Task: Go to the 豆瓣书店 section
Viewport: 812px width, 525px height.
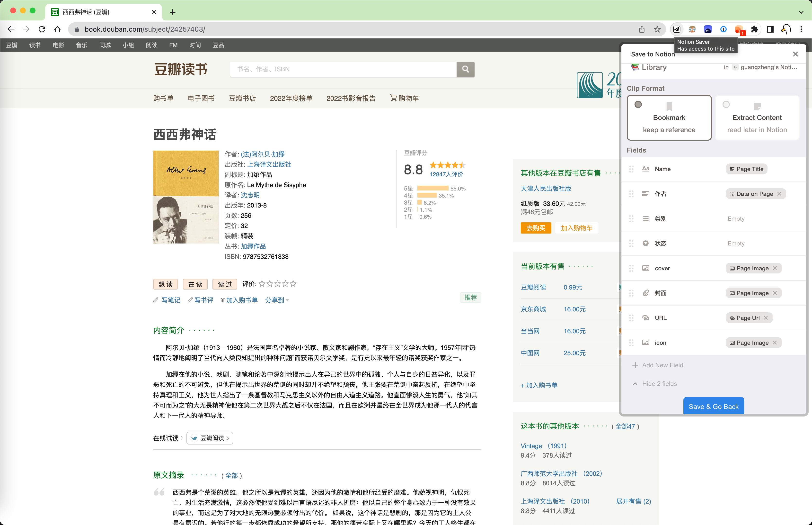Action: 242,98
